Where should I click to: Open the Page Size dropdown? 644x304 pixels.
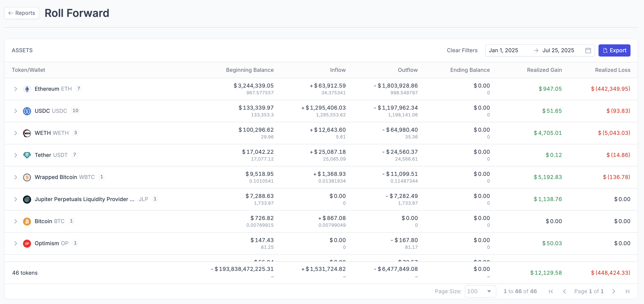[480, 291]
